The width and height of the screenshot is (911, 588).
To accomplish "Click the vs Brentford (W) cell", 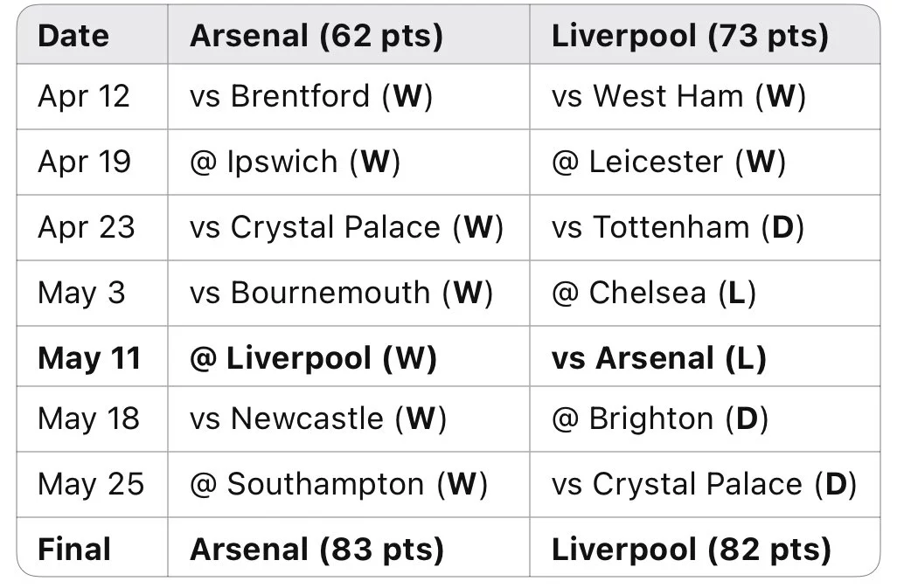I will tap(311, 96).
